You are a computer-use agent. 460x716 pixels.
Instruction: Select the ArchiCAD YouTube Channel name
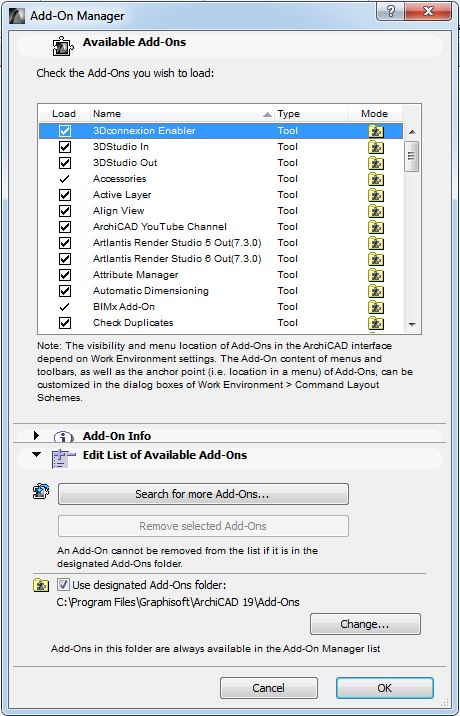(160, 226)
